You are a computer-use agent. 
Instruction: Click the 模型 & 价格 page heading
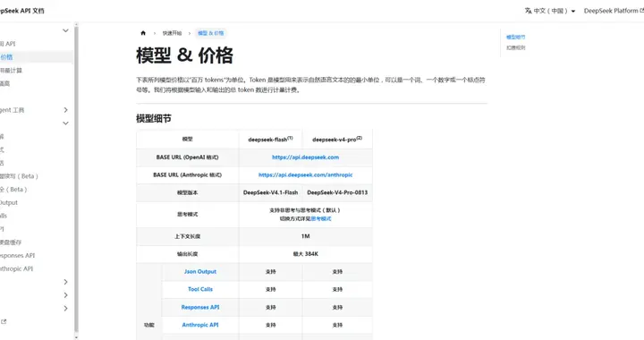[184, 55]
